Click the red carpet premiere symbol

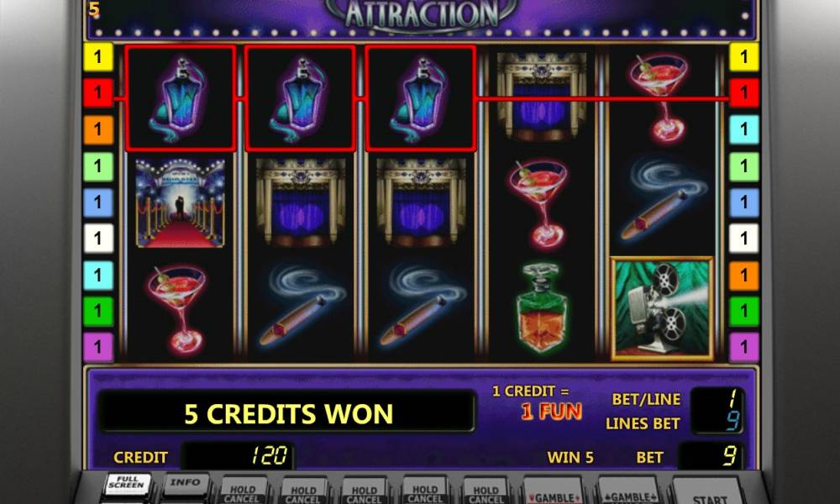click(x=180, y=203)
